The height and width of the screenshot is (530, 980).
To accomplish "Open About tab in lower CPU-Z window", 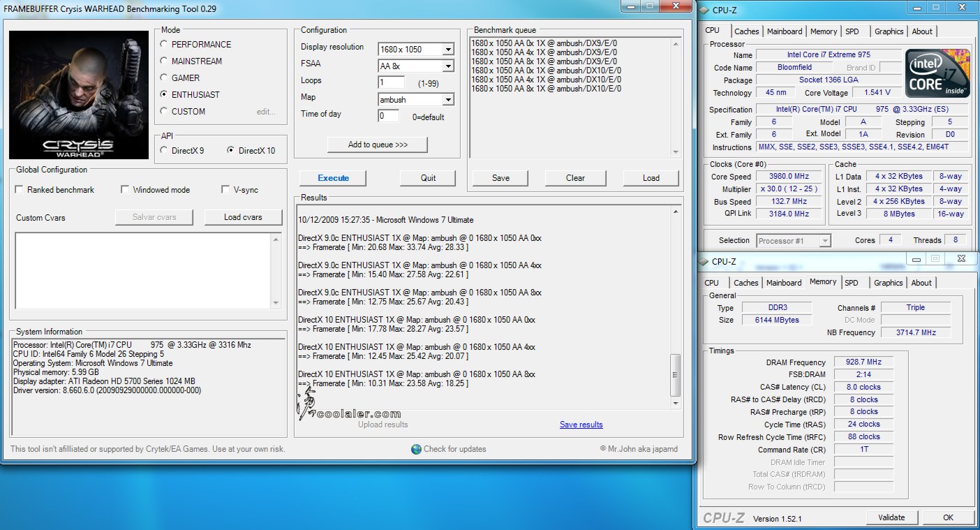I will tap(921, 283).
